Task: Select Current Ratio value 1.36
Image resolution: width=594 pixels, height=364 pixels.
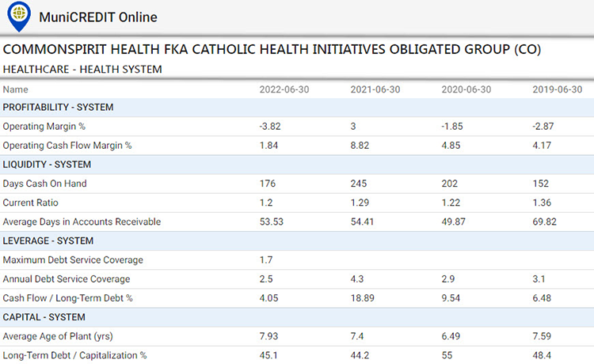Action: point(542,203)
